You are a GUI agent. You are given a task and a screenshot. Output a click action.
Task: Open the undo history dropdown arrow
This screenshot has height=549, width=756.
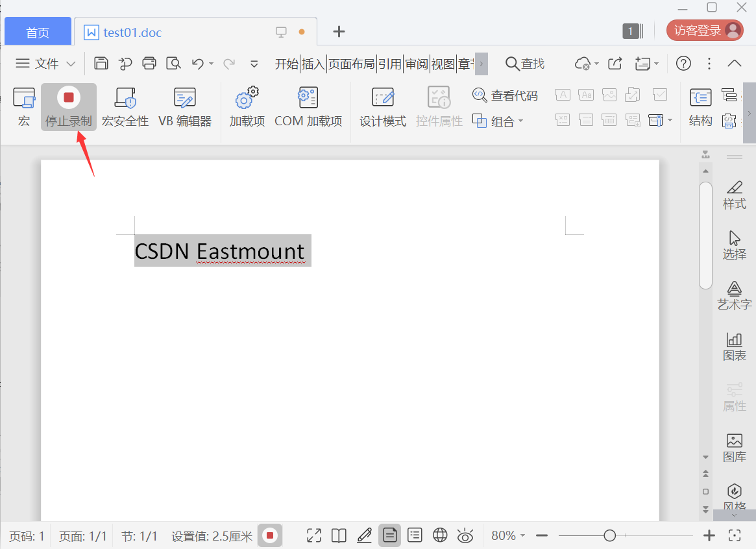pyautogui.click(x=211, y=64)
